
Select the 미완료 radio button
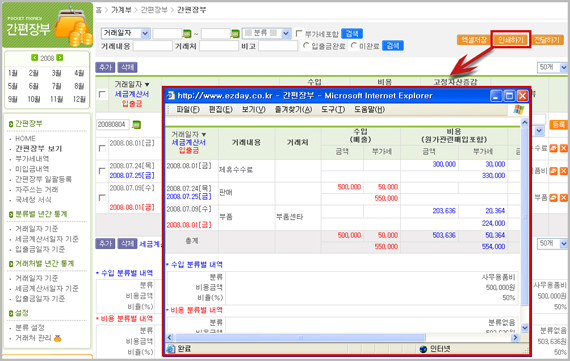click(354, 45)
